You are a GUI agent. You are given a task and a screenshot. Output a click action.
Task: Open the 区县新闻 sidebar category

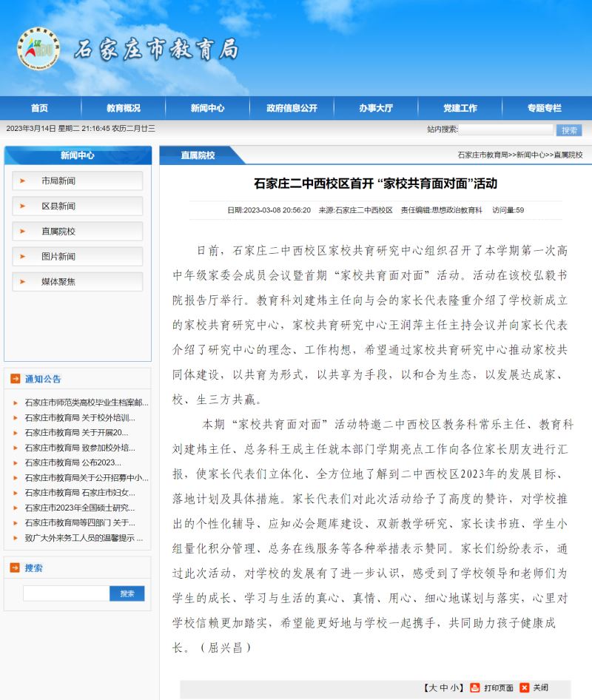[x=58, y=206]
